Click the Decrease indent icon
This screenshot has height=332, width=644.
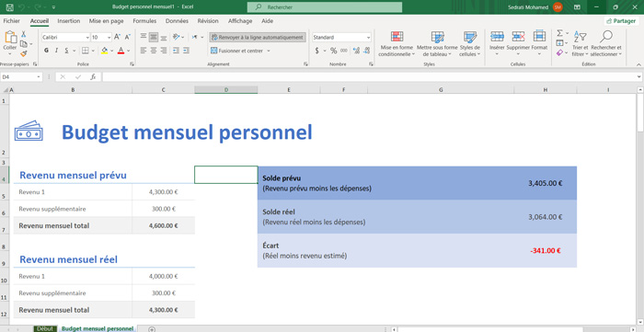[x=176, y=51]
